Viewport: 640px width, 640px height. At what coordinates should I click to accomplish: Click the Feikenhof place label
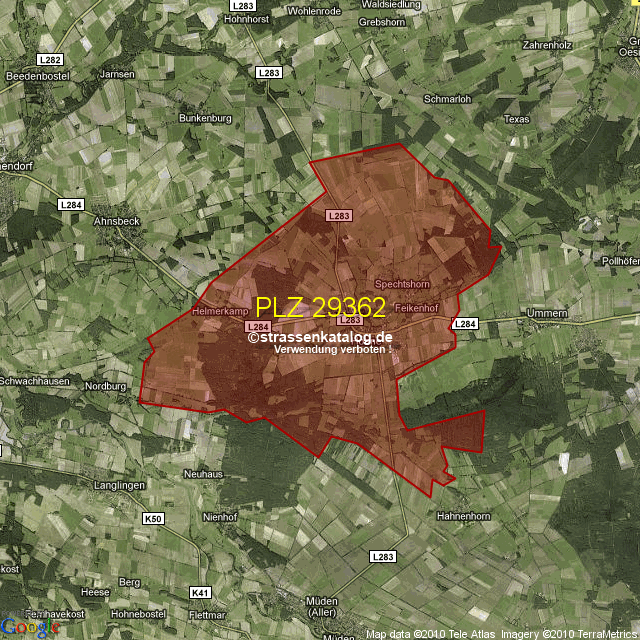(418, 308)
